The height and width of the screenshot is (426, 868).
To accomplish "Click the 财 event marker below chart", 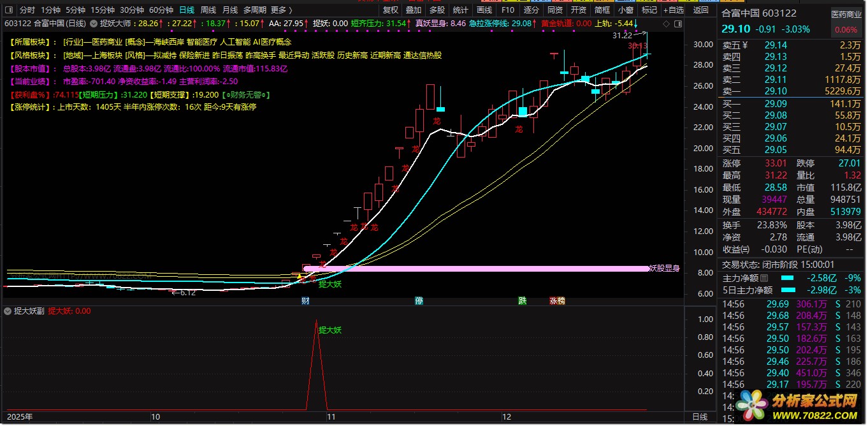I will click(305, 300).
